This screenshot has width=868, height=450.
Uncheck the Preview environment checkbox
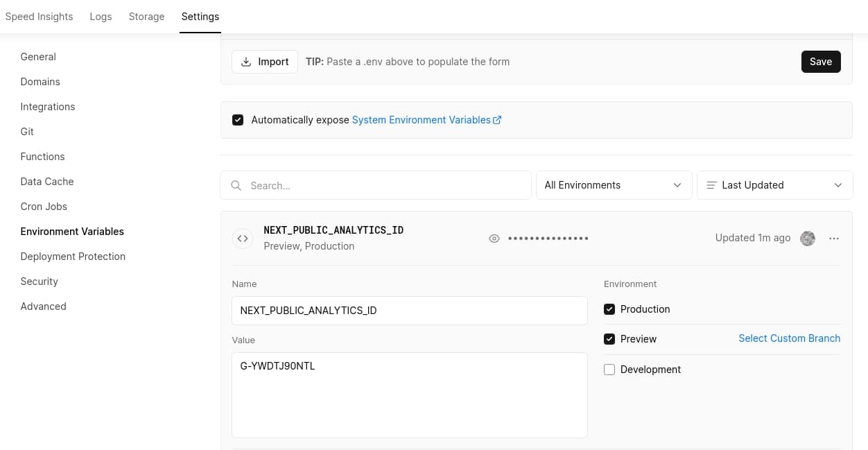(x=609, y=339)
